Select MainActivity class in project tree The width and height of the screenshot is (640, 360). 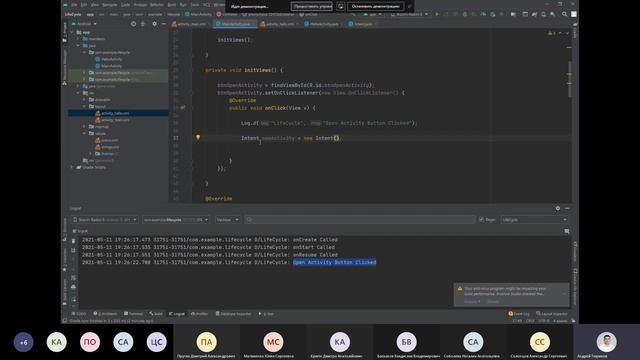(x=111, y=66)
